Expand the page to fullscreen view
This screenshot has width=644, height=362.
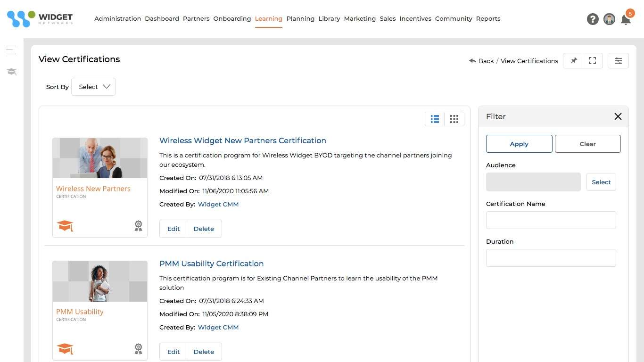tap(592, 60)
